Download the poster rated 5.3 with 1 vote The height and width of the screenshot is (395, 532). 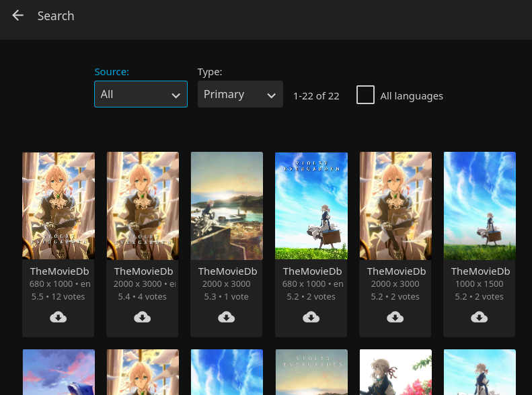coord(227,317)
